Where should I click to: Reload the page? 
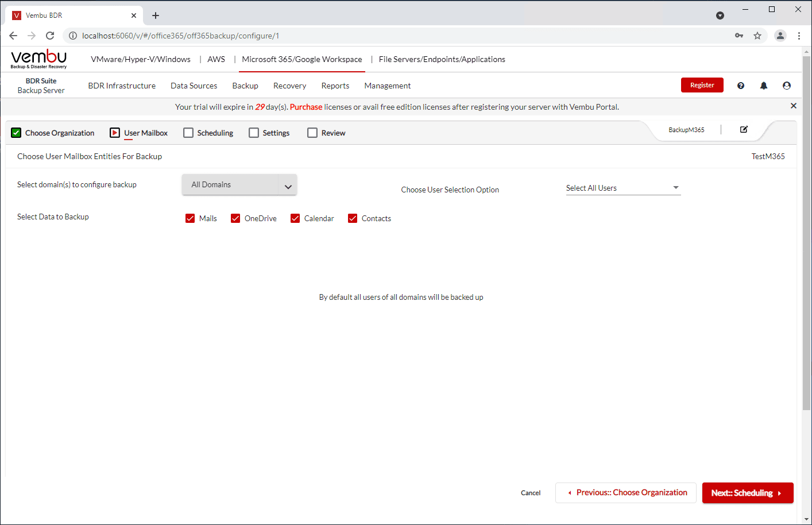click(x=50, y=36)
